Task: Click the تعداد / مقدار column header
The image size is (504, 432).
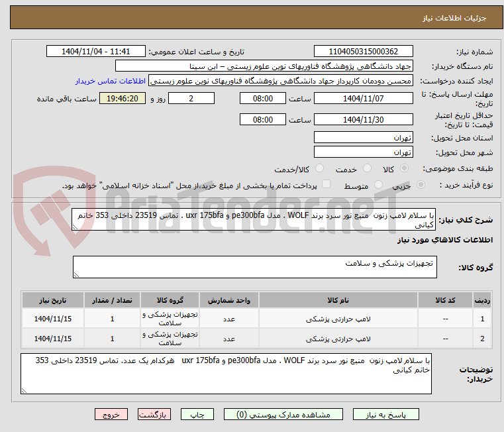Action: pos(112,300)
